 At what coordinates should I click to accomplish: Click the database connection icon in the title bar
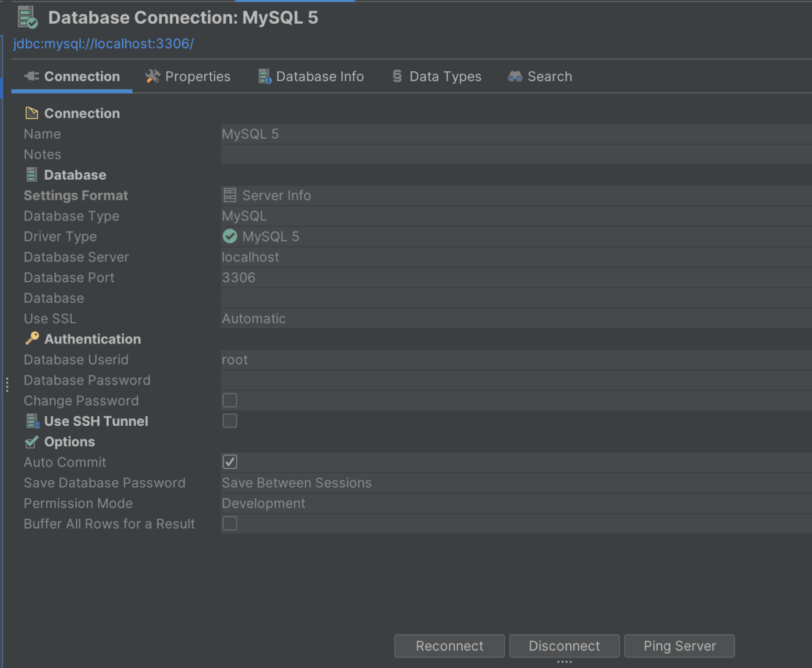click(26, 16)
